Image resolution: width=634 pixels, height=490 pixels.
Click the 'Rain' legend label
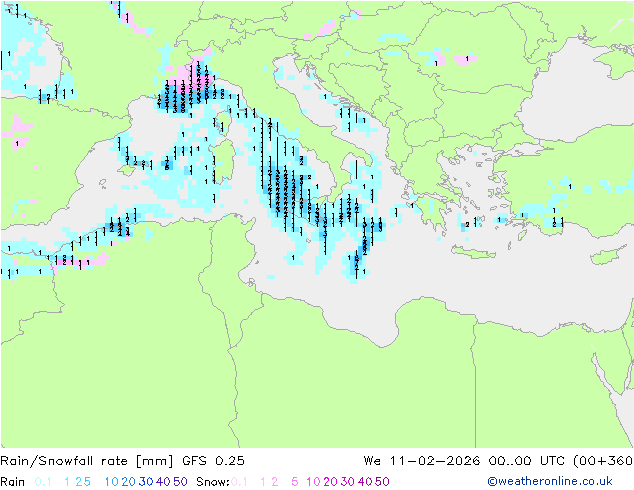tap(13, 482)
